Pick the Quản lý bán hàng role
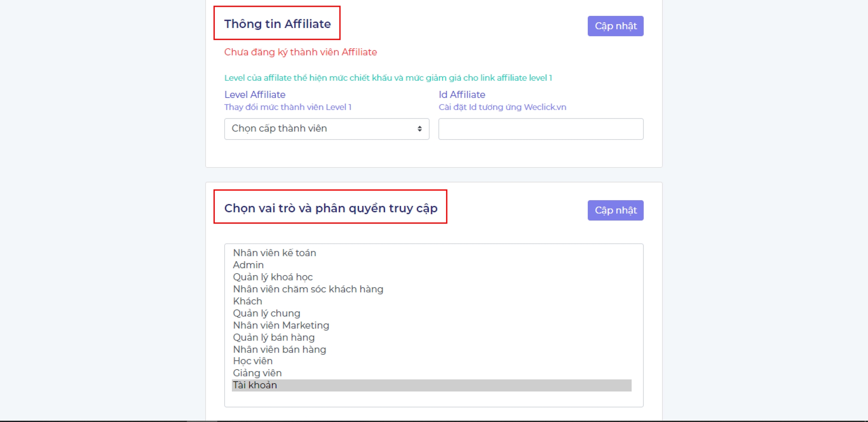This screenshot has width=868, height=422. [x=274, y=338]
